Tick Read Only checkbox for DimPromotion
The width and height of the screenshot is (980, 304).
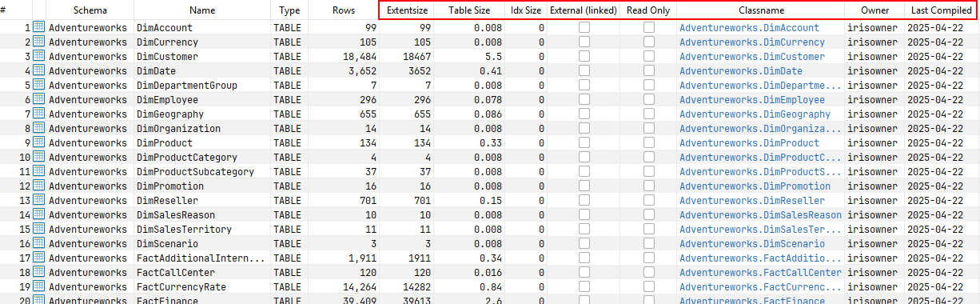649,186
